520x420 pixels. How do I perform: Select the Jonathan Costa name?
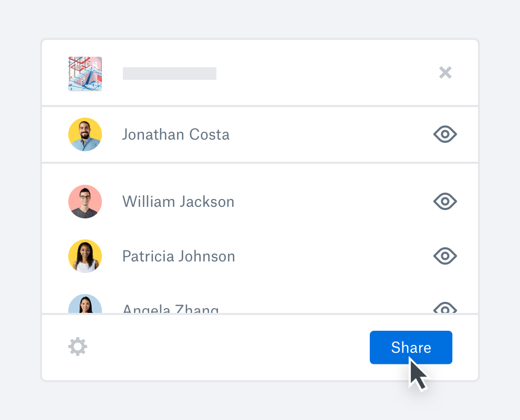(175, 134)
